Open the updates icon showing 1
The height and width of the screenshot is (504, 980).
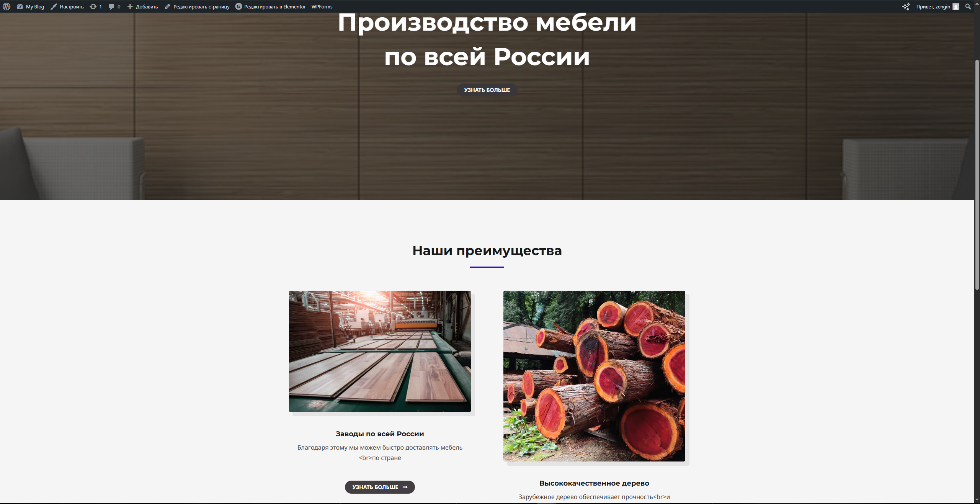click(x=96, y=7)
